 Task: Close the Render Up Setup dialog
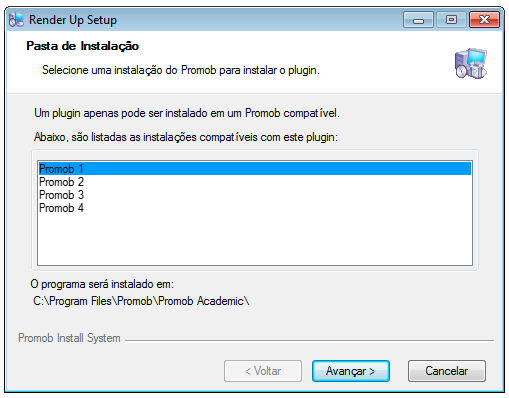(x=484, y=20)
